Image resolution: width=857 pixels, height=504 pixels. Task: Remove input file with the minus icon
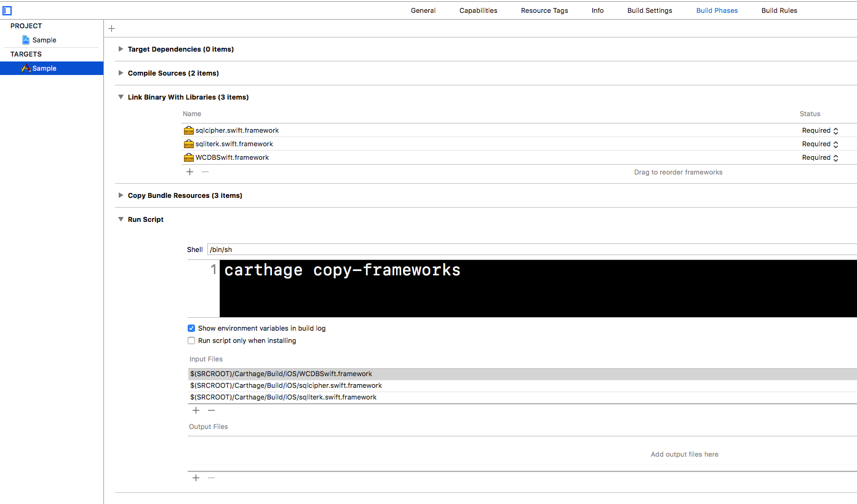pyautogui.click(x=211, y=410)
